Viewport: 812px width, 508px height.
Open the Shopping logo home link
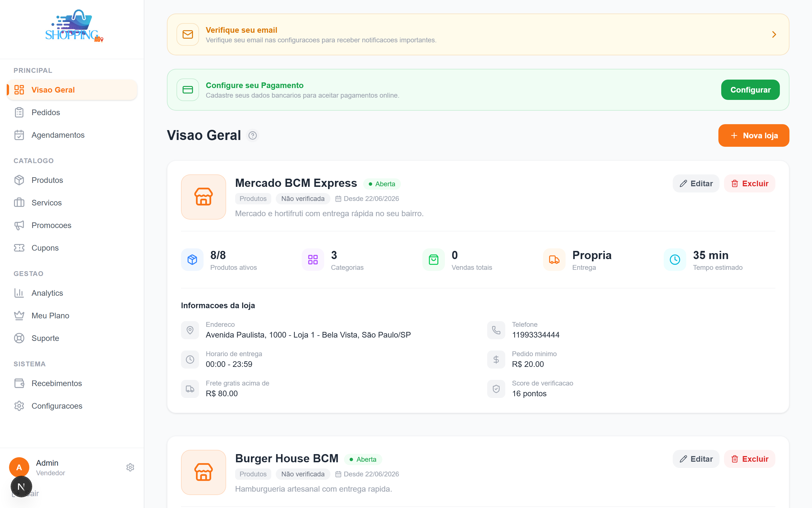point(74,26)
